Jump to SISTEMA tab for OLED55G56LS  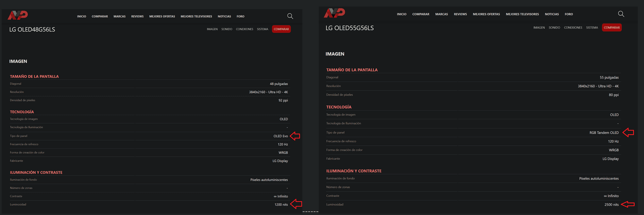point(592,27)
